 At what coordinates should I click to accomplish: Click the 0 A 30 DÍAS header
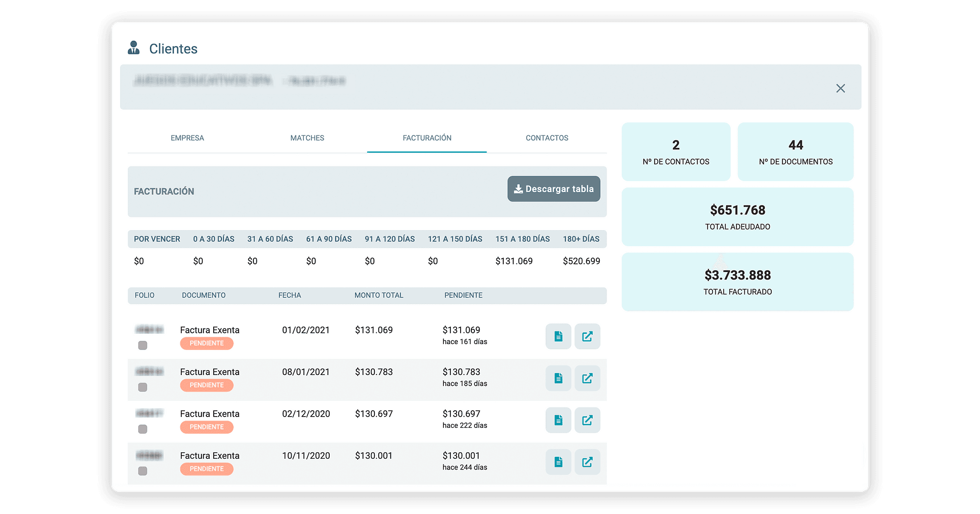coord(214,239)
